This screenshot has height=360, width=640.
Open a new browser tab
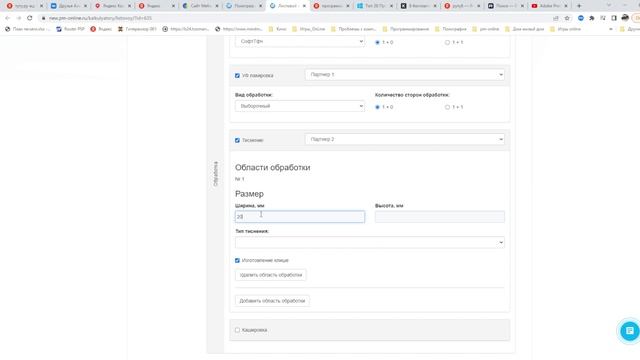pyautogui.click(x=579, y=6)
